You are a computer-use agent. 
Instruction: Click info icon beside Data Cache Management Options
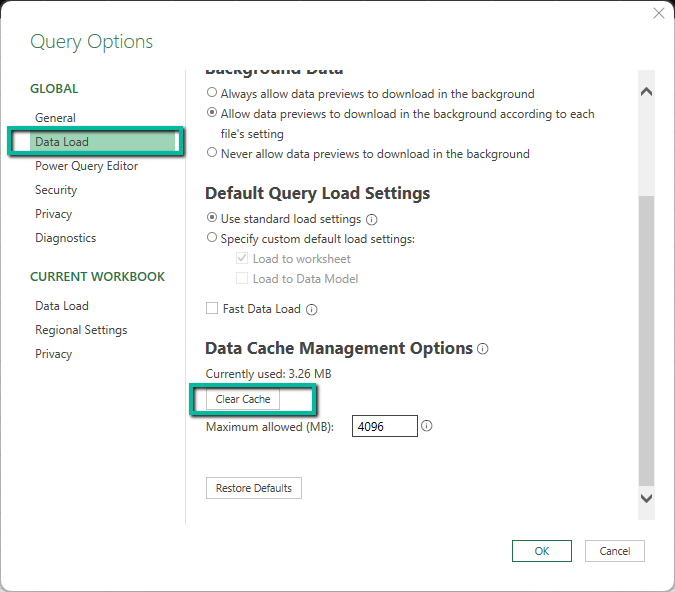[x=483, y=349]
